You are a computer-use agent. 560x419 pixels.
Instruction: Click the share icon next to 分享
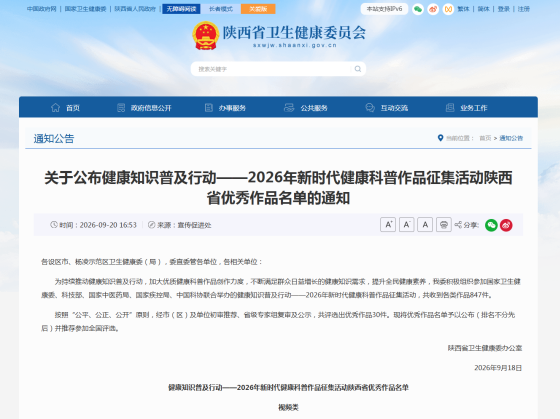(458, 225)
